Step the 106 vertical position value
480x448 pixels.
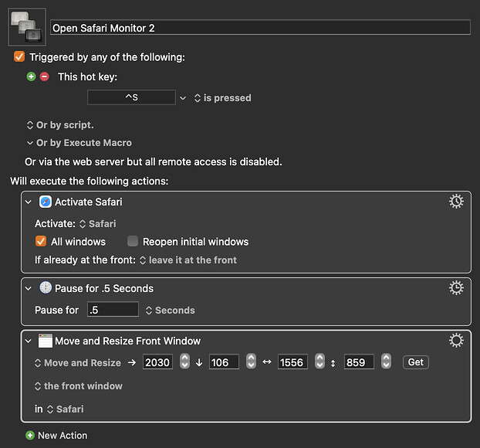(251, 361)
